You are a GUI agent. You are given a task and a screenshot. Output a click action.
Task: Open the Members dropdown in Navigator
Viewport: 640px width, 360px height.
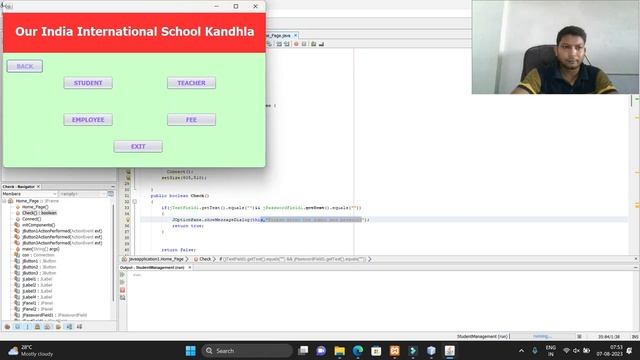[29, 194]
